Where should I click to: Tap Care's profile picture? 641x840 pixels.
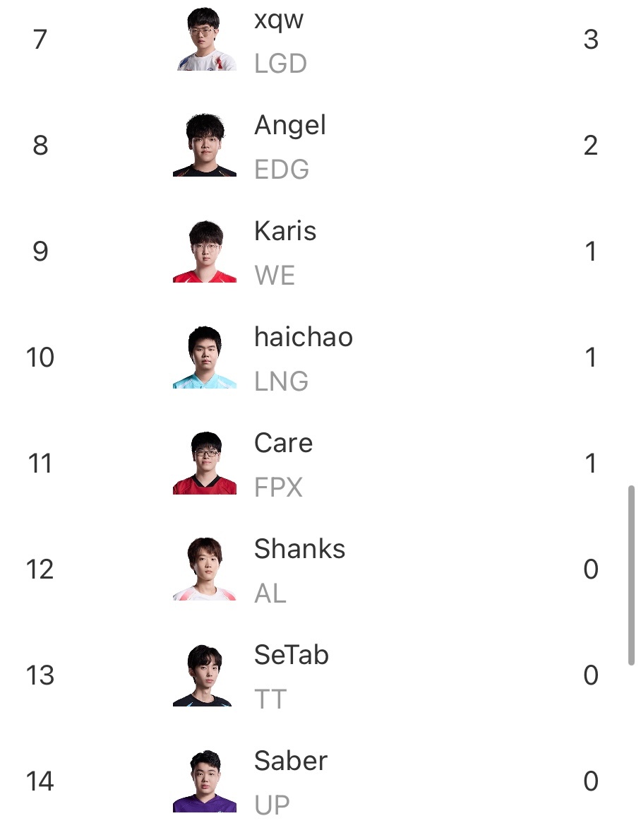[x=205, y=463]
